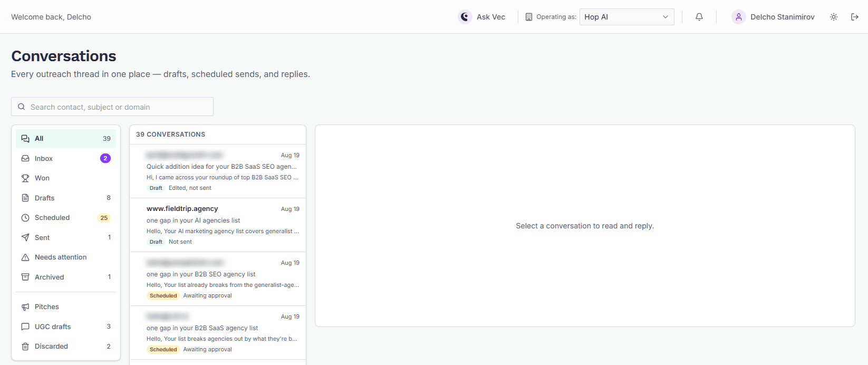Open the Operating as Hop AI dropdown

pyautogui.click(x=626, y=17)
